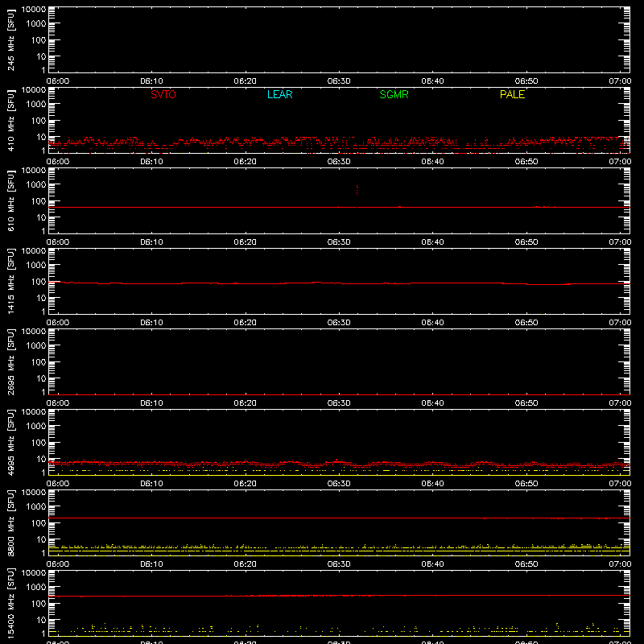Screen dimensions: 644x644
Task: Select the 1415 MHz [SFU] axis title
Action: (x=10, y=281)
